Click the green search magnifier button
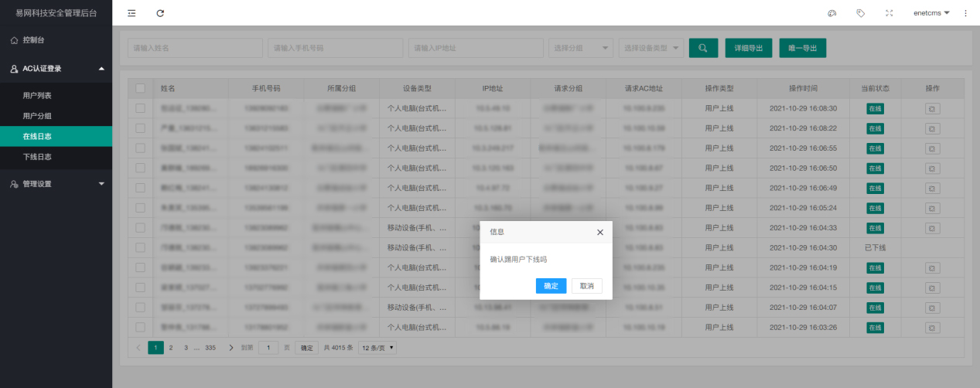Viewport: 980px width, 388px height. pyautogui.click(x=703, y=48)
